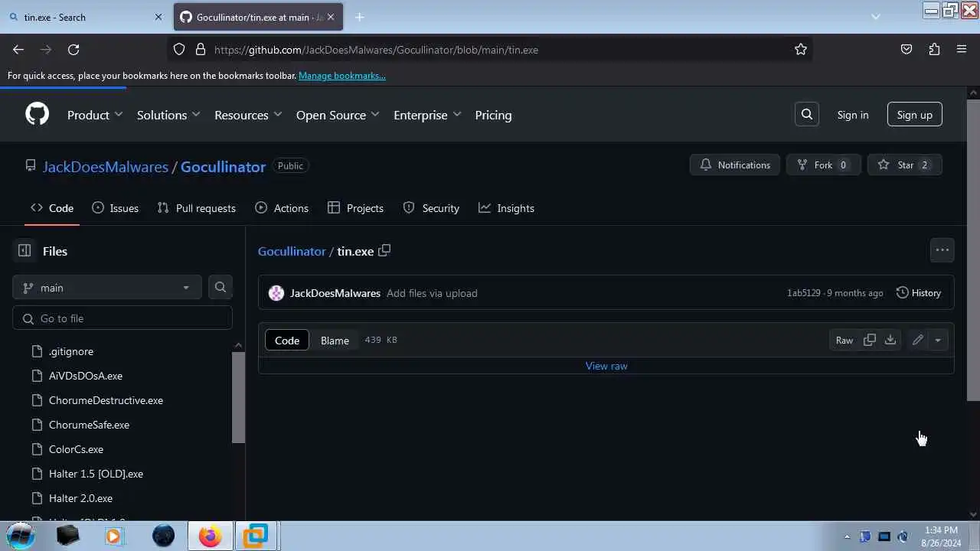
Task: Fork the repository
Action: [x=824, y=165]
